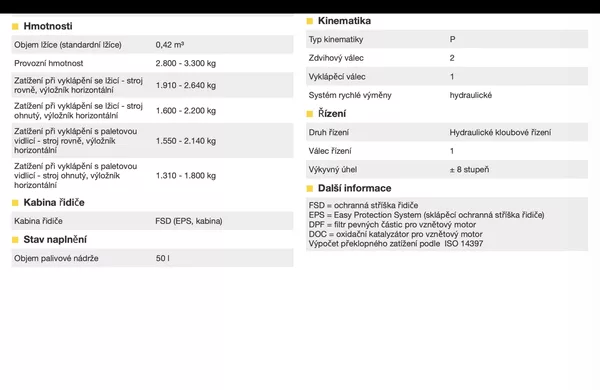Select the value 1.910 - 2.640 kg
The height and width of the screenshot is (390, 600).
pyautogui.click(x=186, y=85)
